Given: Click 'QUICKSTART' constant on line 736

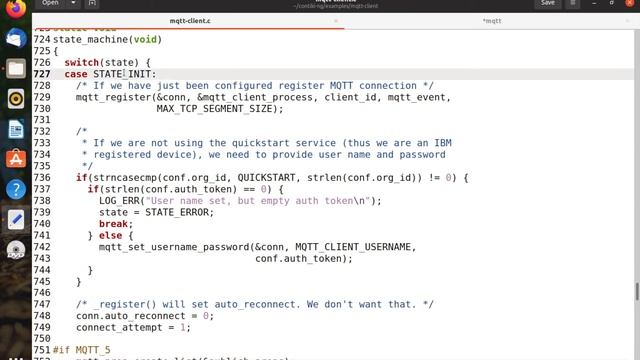Looking at the screenshot, I should pos(267,178).
